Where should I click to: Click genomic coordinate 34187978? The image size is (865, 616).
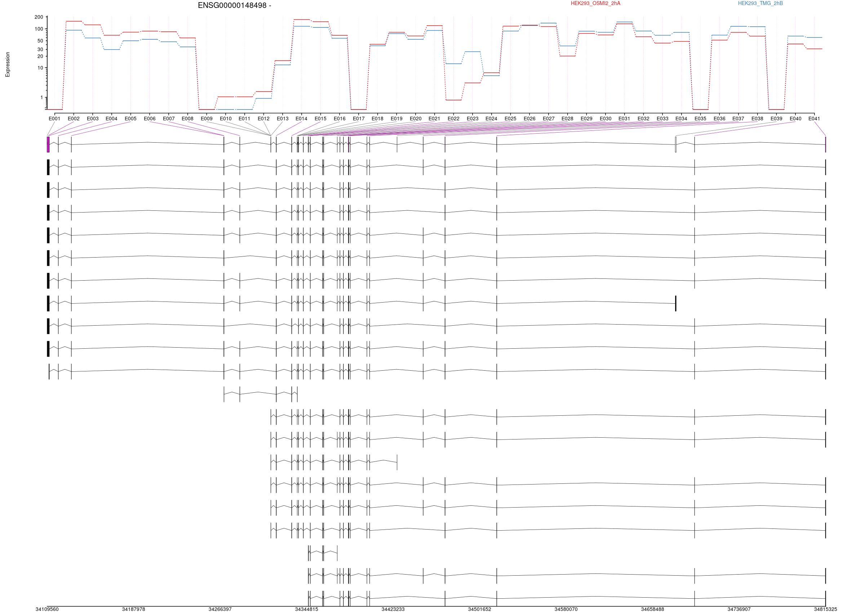click(x=134, y=609)
